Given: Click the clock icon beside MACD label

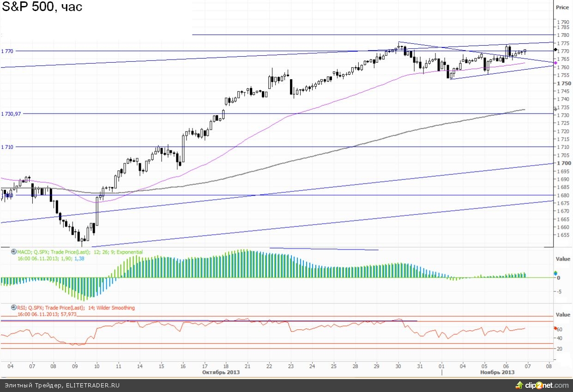Looking at the screenshot, I should 13,252.
